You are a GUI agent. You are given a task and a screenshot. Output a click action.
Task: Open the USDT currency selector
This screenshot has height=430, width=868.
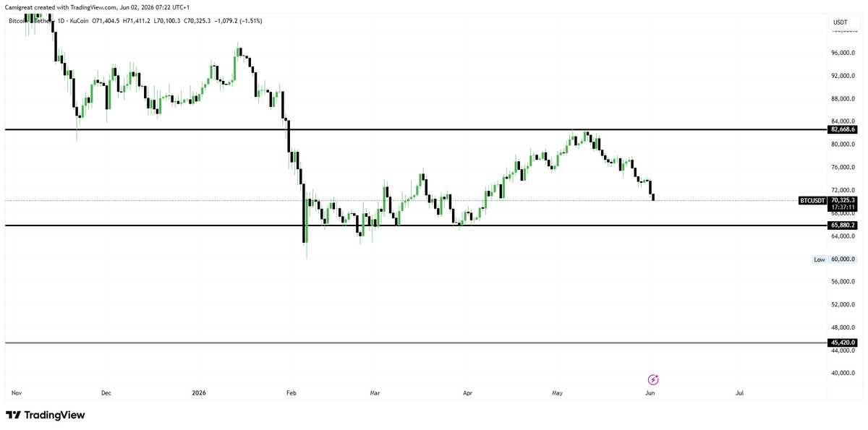[x=841, y=22]
